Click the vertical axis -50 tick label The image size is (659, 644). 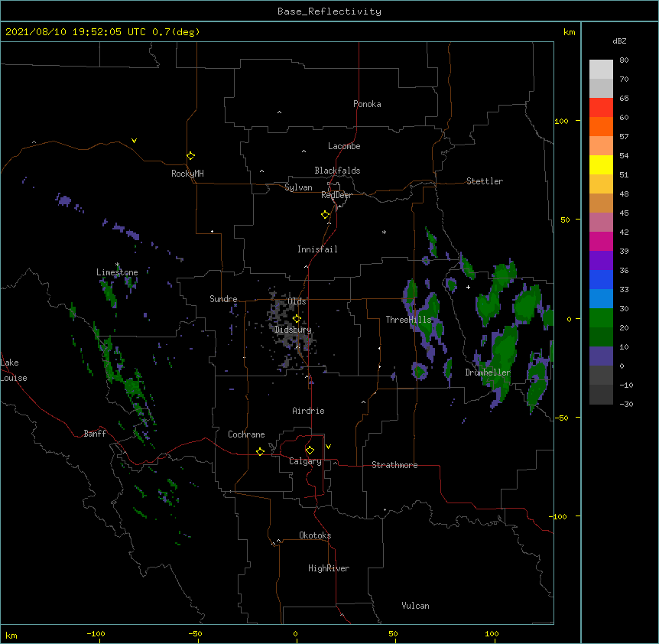coord(561,418)
